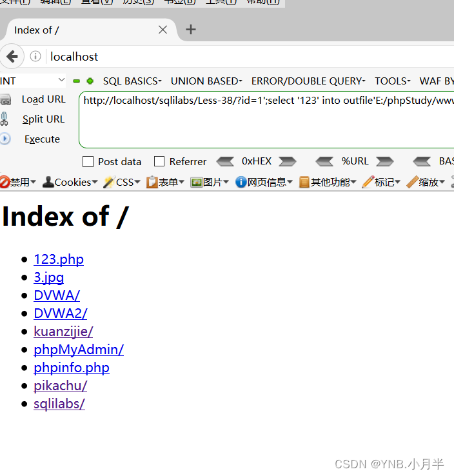454x476 pixels.
Task: Click the left arrow beside 0xHEX
Action: tap(225, 161)
